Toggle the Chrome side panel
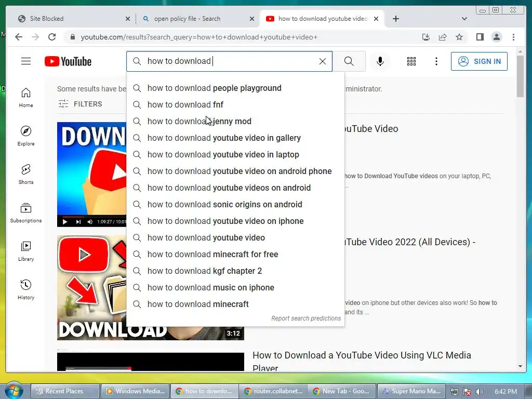Screen dimensions: 532x399 click(480, 37)
